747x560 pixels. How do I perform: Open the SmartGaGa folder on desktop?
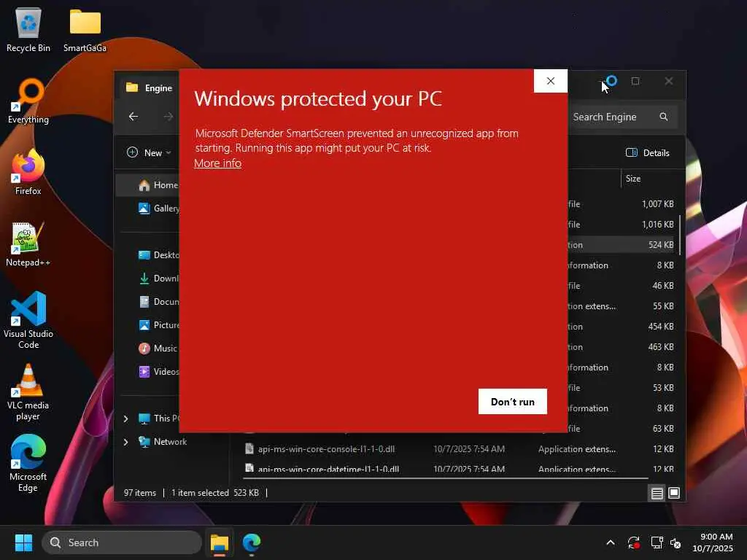pos(85,30)
